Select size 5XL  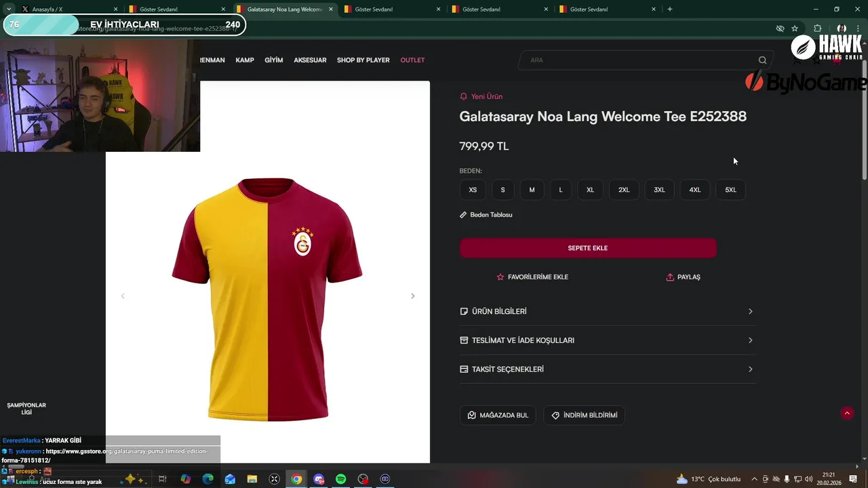point(730,190)
